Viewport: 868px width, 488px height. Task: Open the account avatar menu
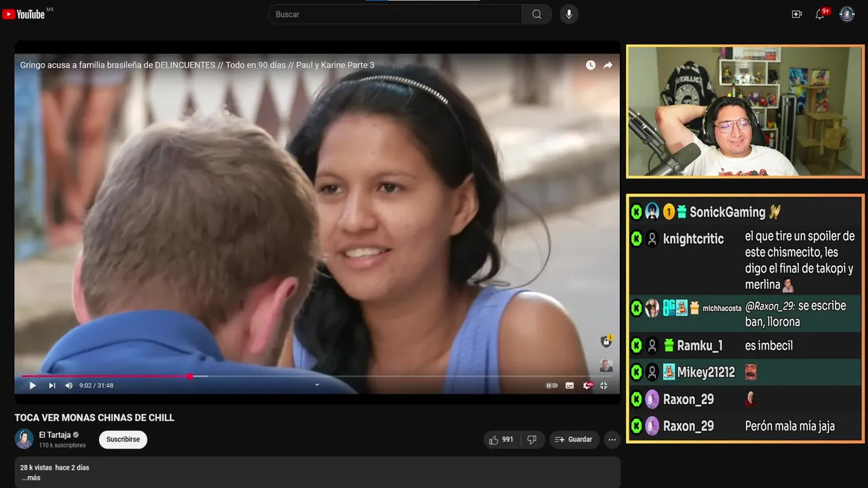coord(847,14)
